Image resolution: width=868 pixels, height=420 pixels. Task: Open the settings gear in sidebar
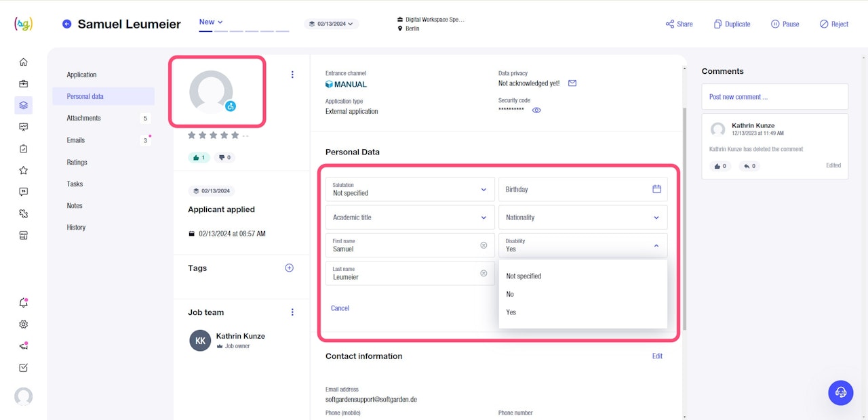tap(24, 324)
